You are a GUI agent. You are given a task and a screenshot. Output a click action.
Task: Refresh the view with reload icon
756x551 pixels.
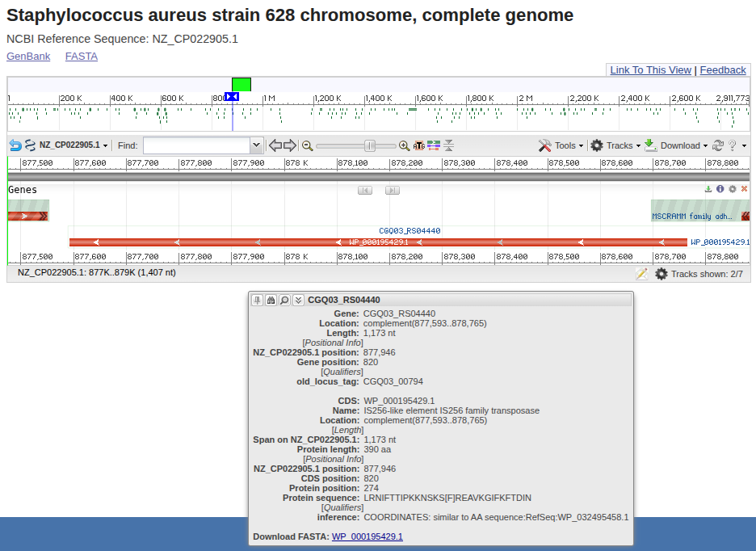coord(718,145)
